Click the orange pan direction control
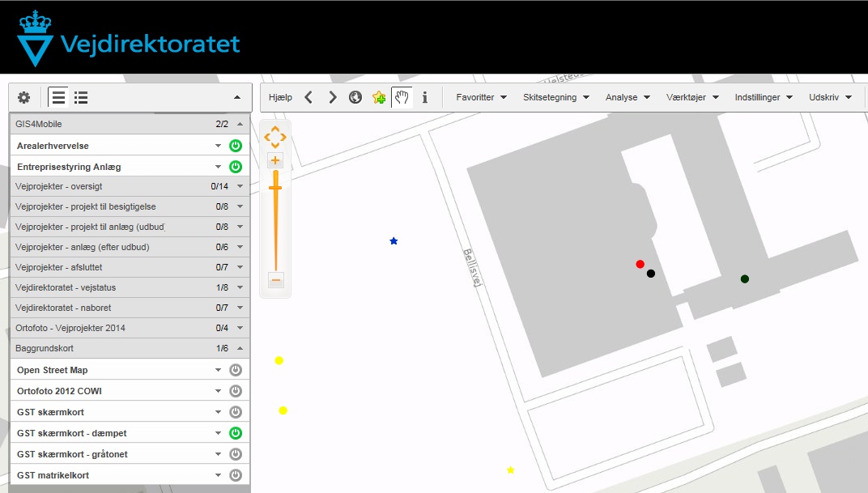Image resolution: width=868 pixels, height=493 pixels. coord(275,138)
